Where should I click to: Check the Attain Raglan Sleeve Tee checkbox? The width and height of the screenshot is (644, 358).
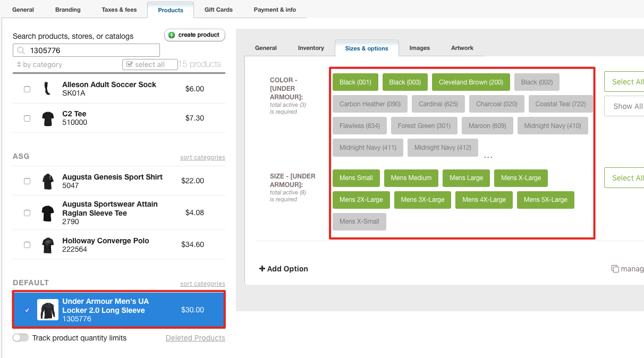[27, 213]
